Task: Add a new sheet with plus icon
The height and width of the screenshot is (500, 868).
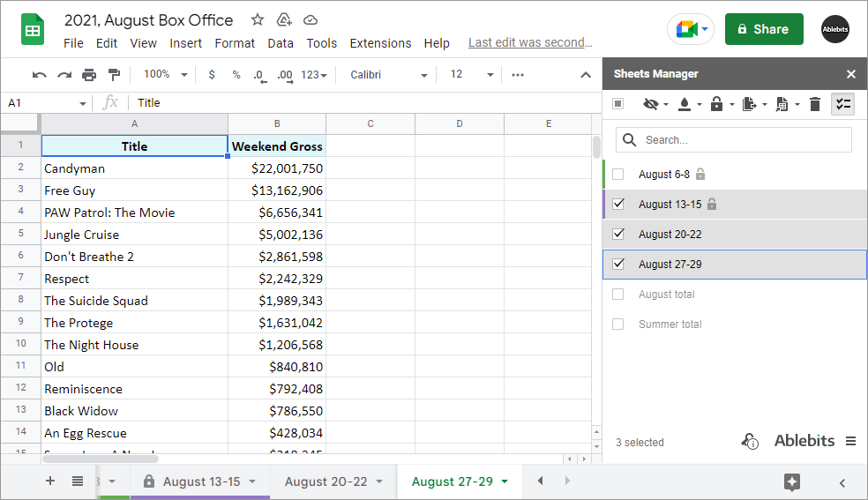Action: (x=50, y=481)
